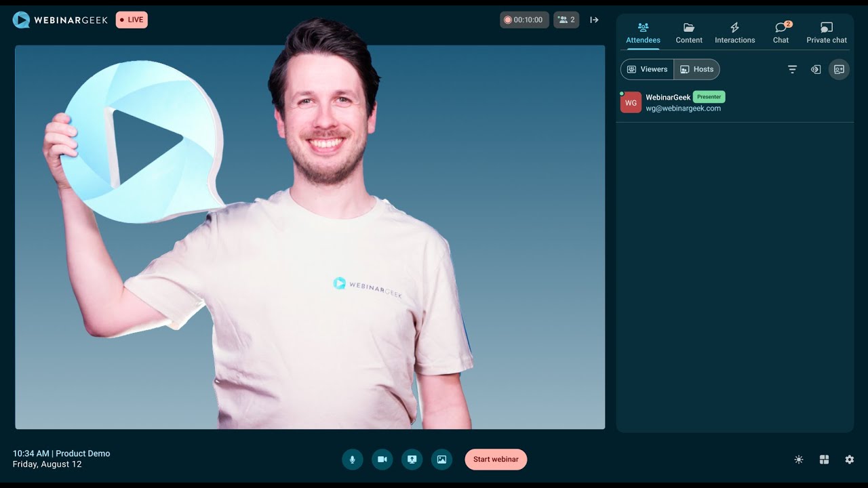This screenshot has height=488, width=868.
Task: Click the add host icon
Action: click(839, 69)
